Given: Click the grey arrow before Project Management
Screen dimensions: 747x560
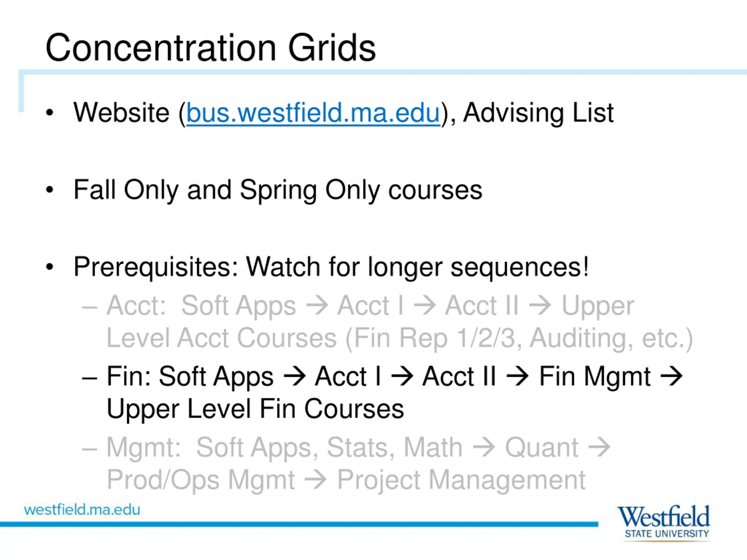Looking at the screenshot, I should point(315,480).
